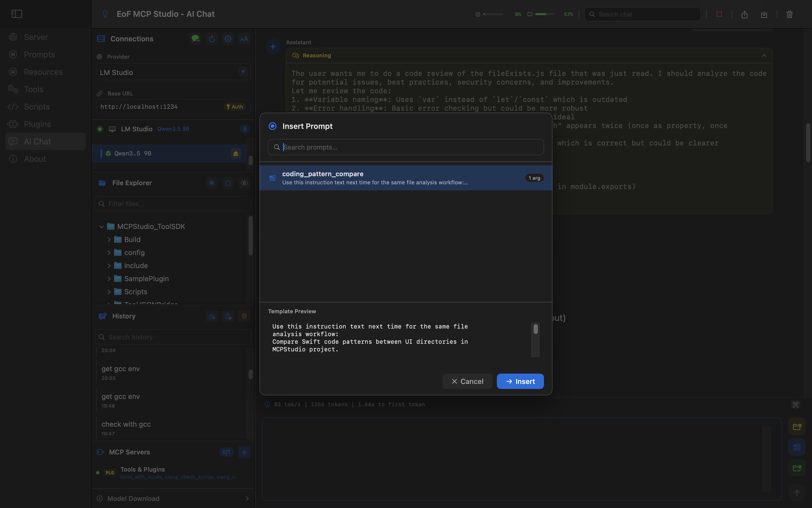Eject the Qwen3.5 9B model

(x=236, y=154)
